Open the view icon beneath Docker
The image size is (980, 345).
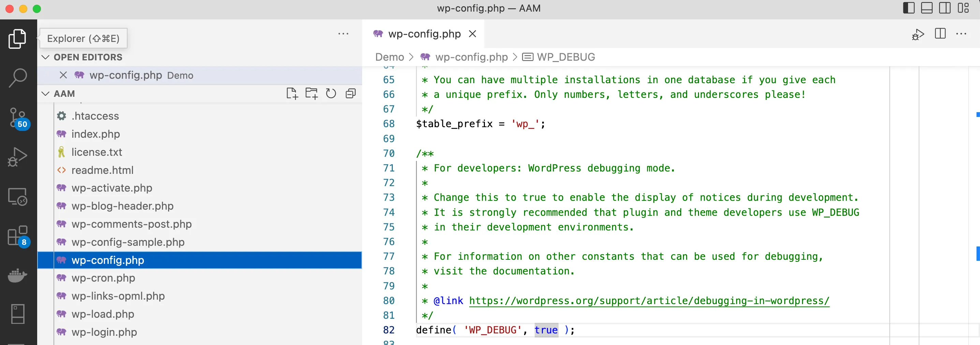(x=17, y=314)
